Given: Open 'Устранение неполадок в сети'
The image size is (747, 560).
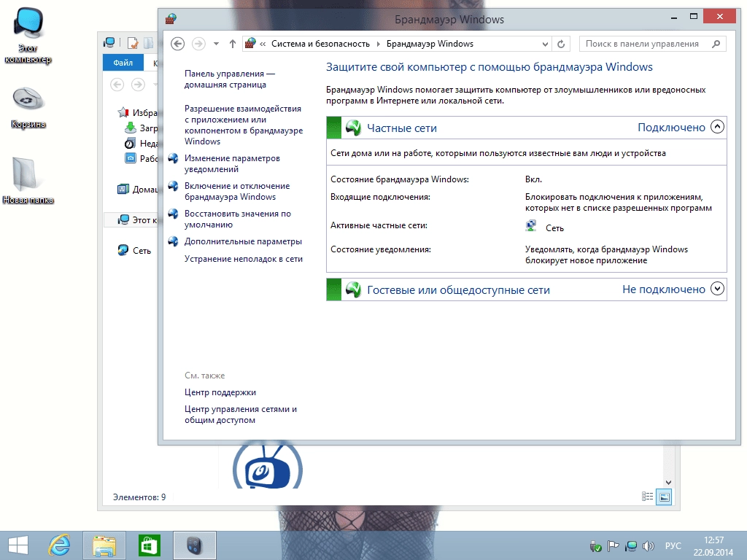Looking at the screenshot, I should point(244,259).
